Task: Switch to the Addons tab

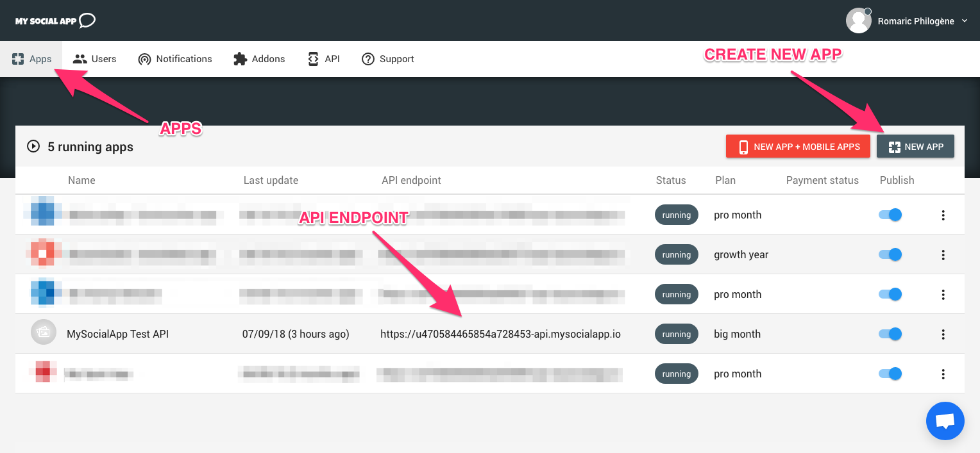Action: coord(259,59)
